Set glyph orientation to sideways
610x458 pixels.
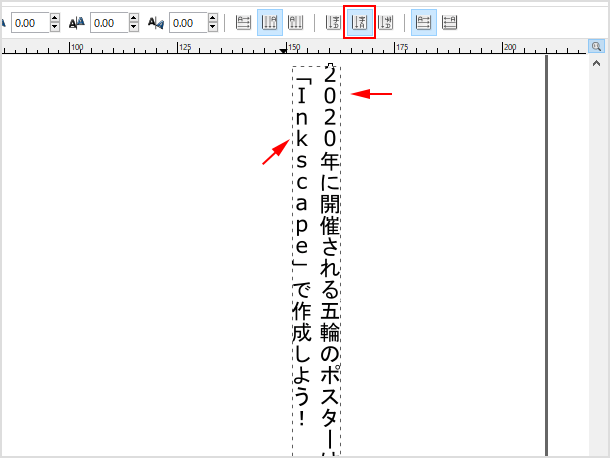pyautogui.click(x=386, y=23)
